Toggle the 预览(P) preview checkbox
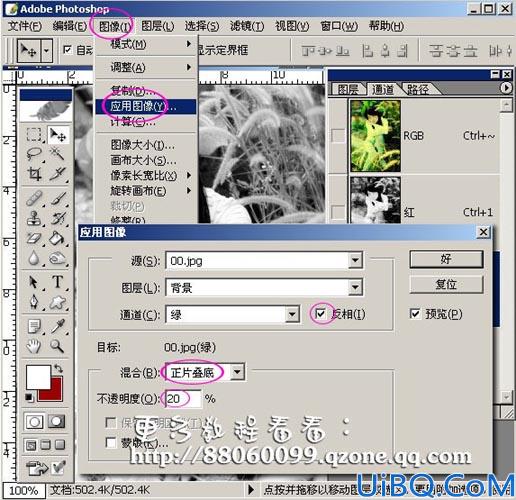The image size is (516, 500). click(x=415, y=314)
